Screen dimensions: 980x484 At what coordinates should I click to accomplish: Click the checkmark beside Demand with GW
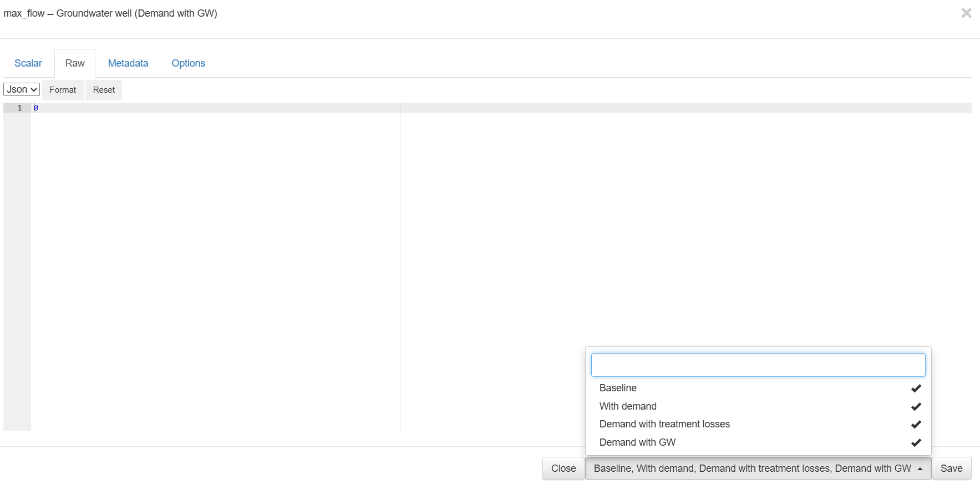916,443
